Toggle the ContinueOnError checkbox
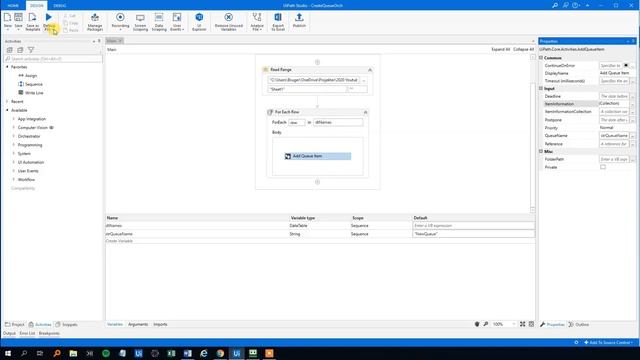The height and width of the screenshot is (360, 640). click(626, 65)
